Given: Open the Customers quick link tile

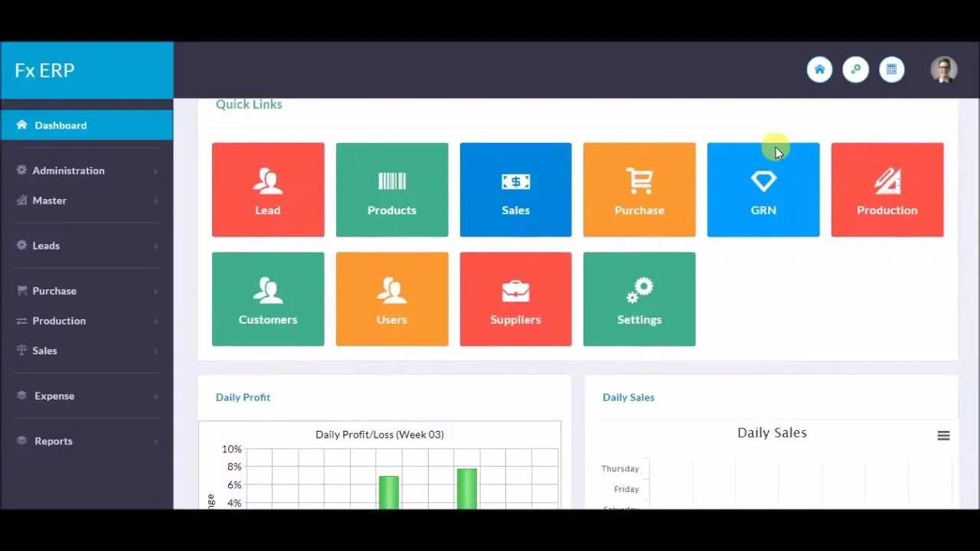Looking at the screenshot, I should [x=268, y=298].
